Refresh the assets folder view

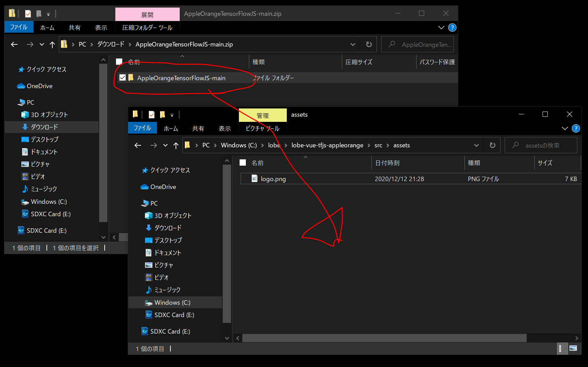(x=493, y=145)
